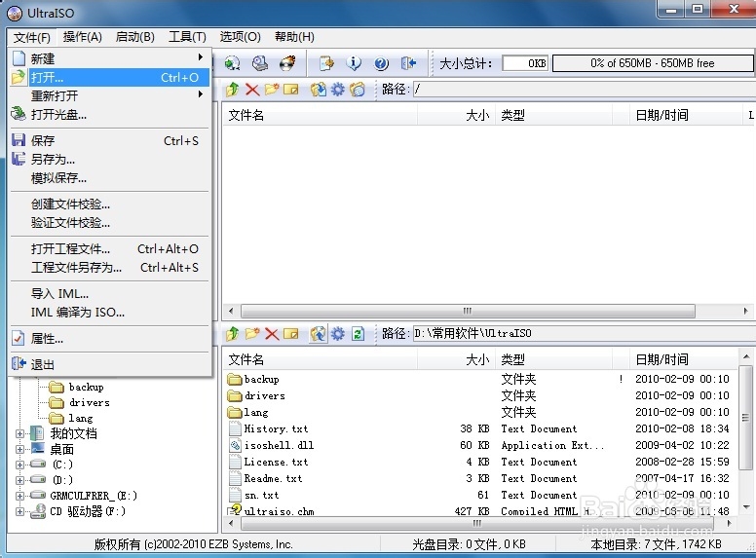Click the new folder icon in the local toolbar
The image size is (756, 558).
pos(252,334)
